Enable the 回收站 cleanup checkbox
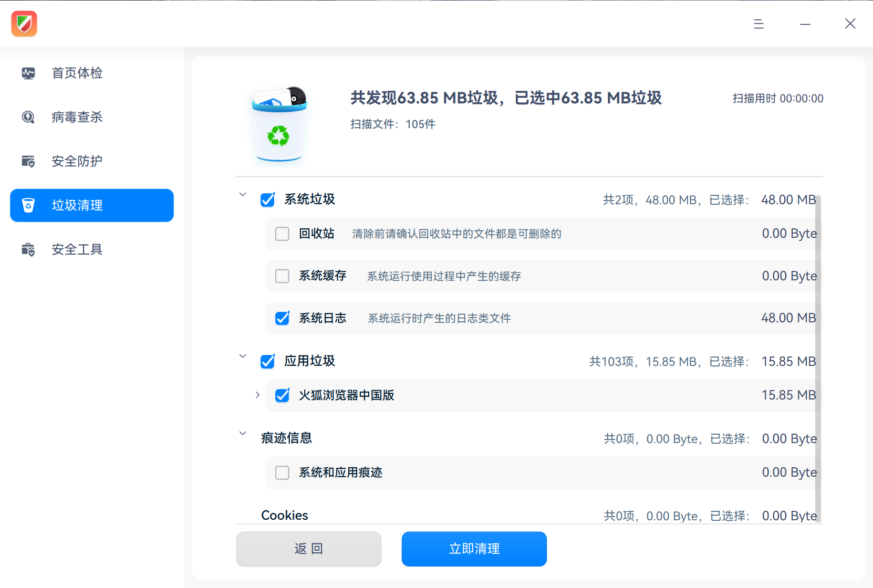Image resolution: width=873 pixels, height=588 pixels. 282,234
